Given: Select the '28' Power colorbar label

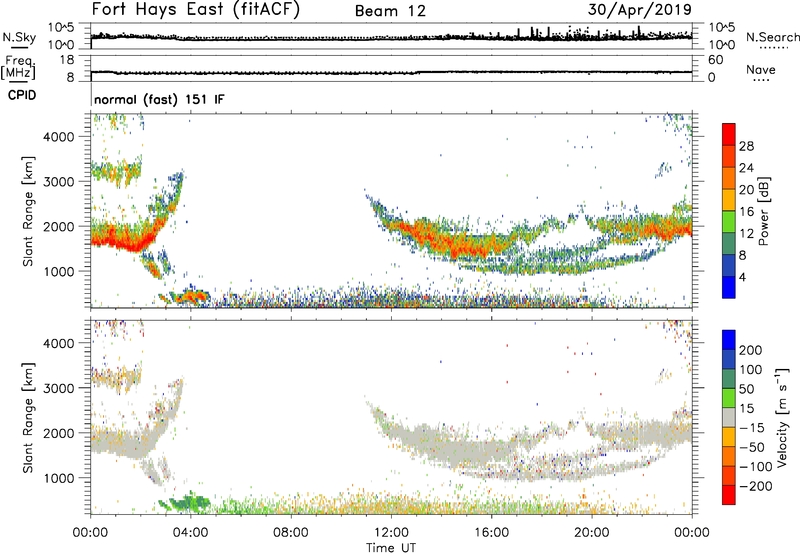Looking at the screenshot, I should tap(746, 146).
